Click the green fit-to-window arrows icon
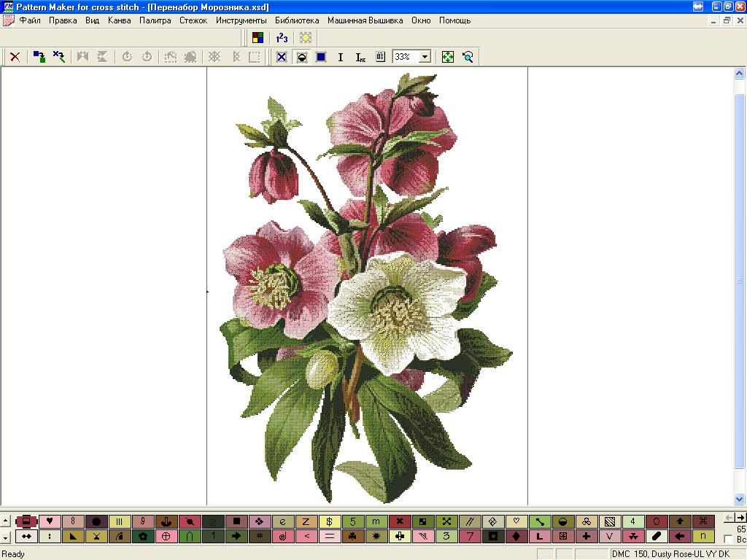This screenshot has height=560, width=747. pos(448,57)
